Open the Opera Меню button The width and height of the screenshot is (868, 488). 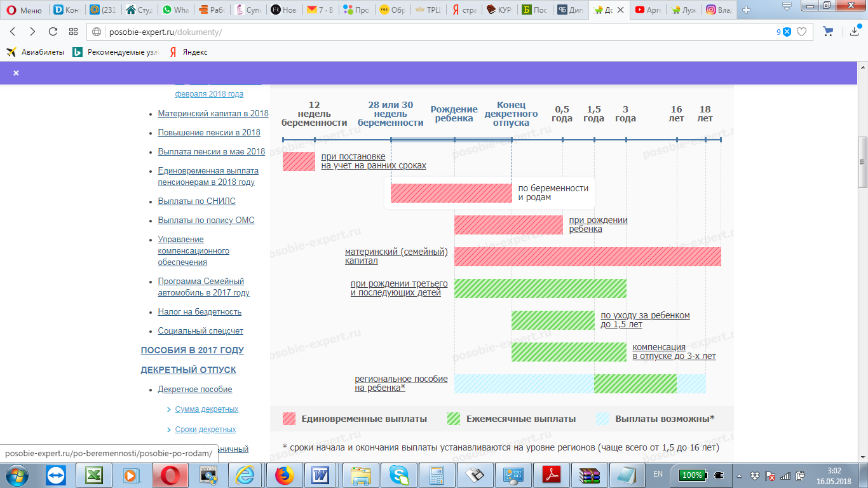[x=24, y=10]
